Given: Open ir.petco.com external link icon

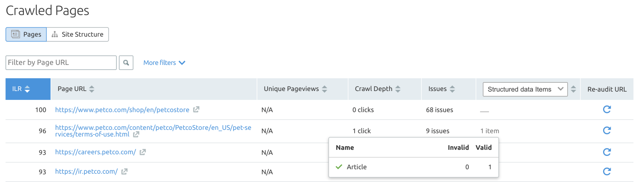Looking at the screenshot, I should 125,171.
